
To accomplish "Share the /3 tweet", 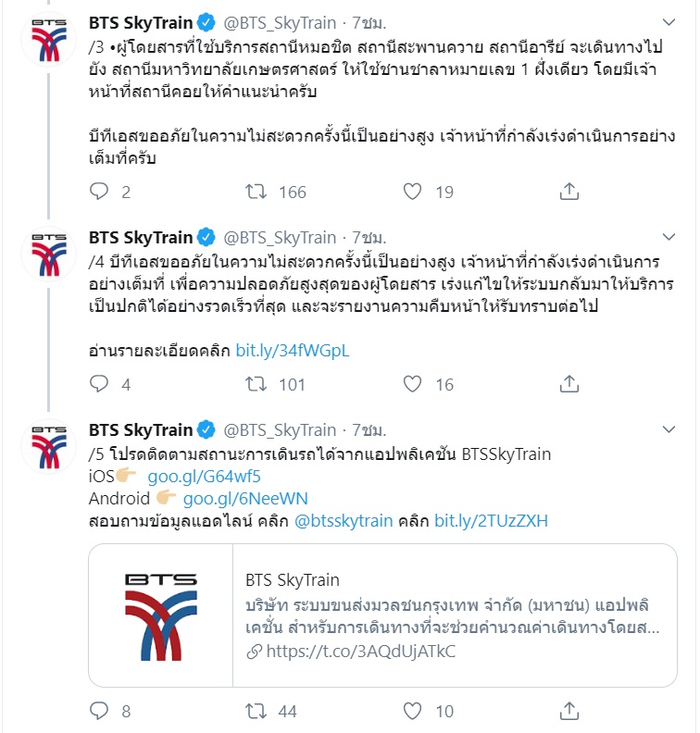I will point(570,192).
